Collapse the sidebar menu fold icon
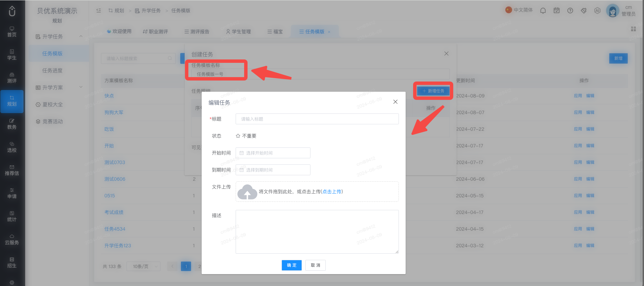The image size is (644, 286). (99, 11)
